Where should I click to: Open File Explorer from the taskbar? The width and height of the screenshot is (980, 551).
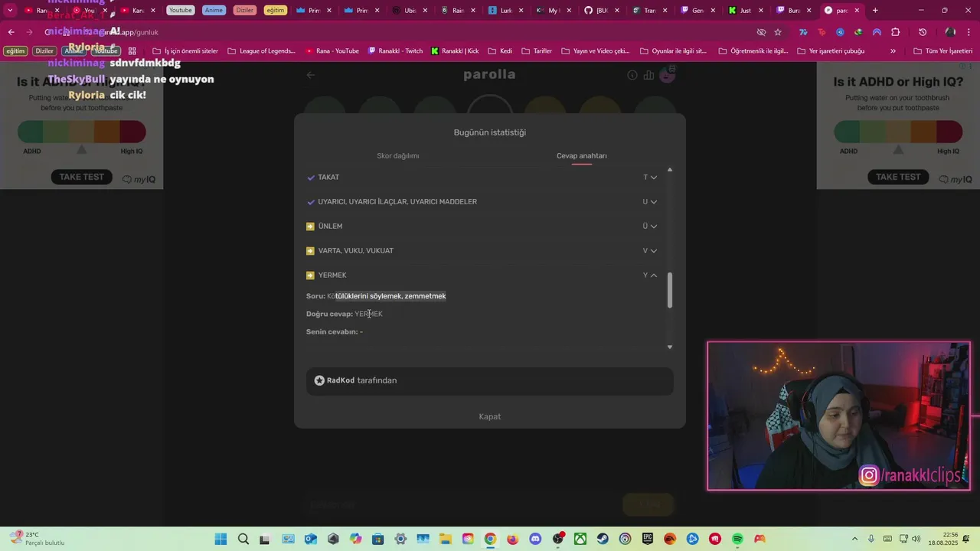(445, 539)
